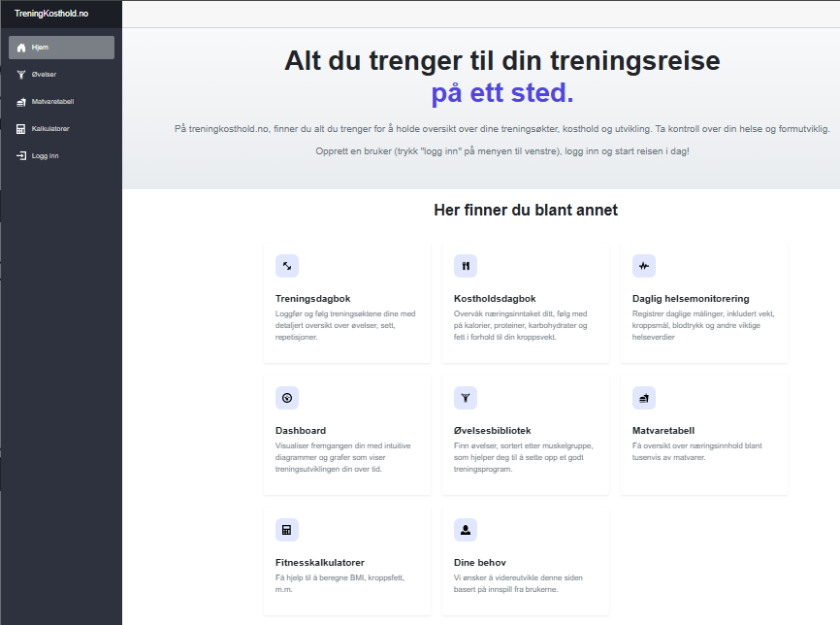Go to Logg inn in sidebar
This screenshot has height=625, width=840.
coord(46,156)
